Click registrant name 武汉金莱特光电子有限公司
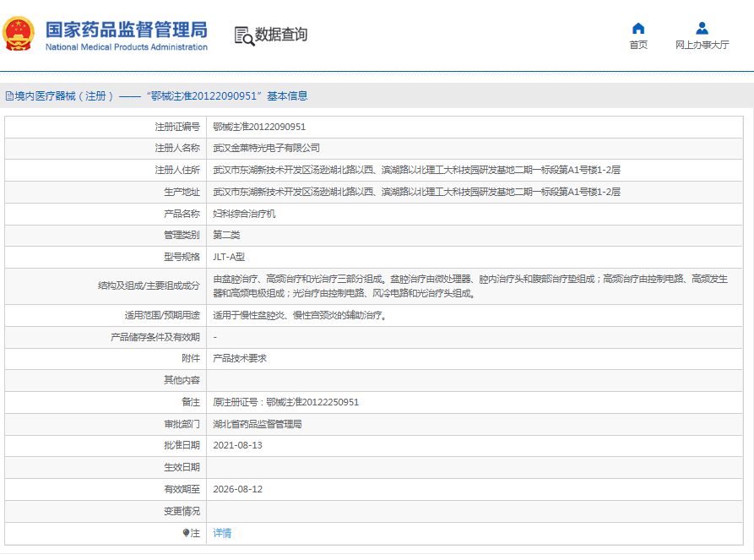The height and width of the screenshot is (560, 754). tap(266, 148)
